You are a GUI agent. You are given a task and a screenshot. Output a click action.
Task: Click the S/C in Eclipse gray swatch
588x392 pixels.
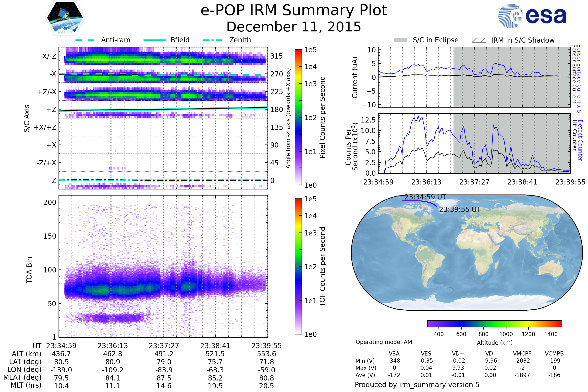[x=400, y=40]
